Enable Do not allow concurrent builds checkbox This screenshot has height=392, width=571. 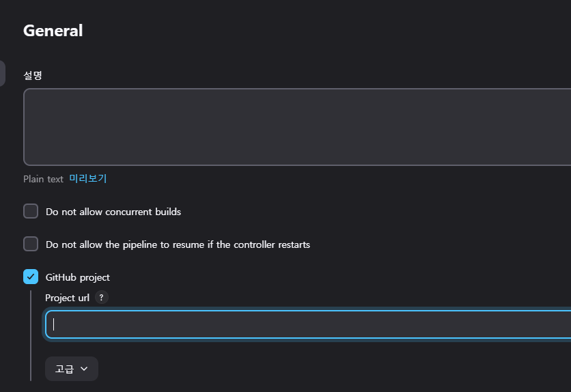(x=31, y=211)
